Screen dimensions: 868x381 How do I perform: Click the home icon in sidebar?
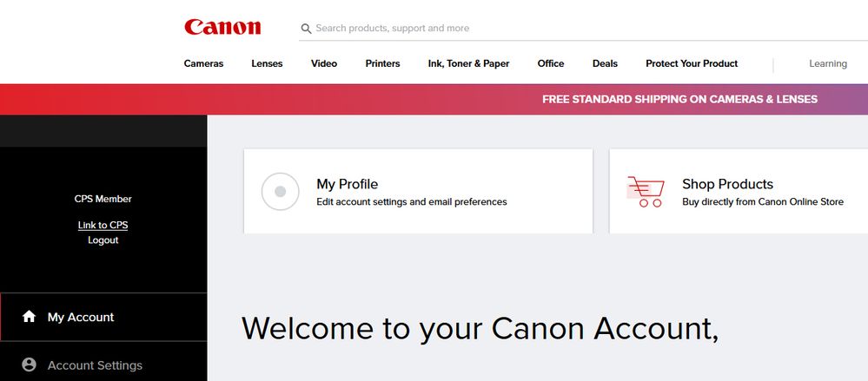point(29,317)
